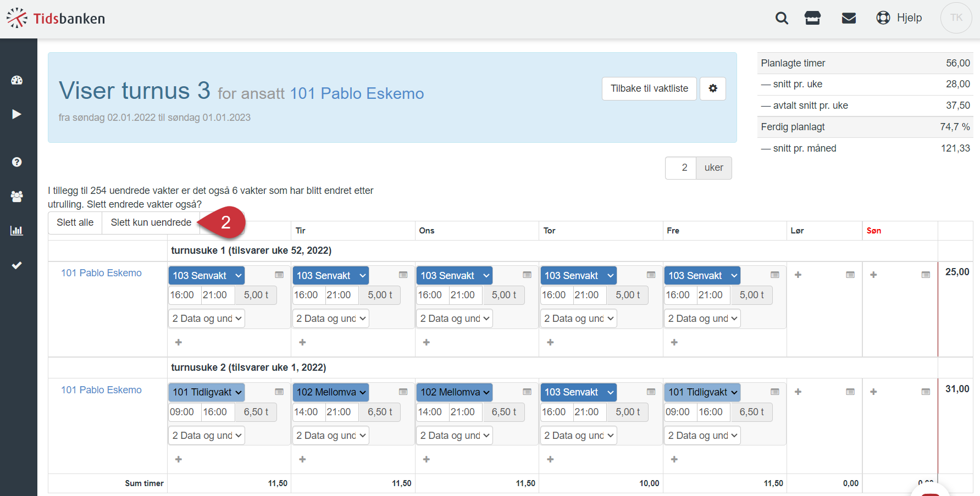Click the Slett alle button
Image resolution: width=980 pixels, height=496 pixels.
pyautogui.click(x=75, y=222)
